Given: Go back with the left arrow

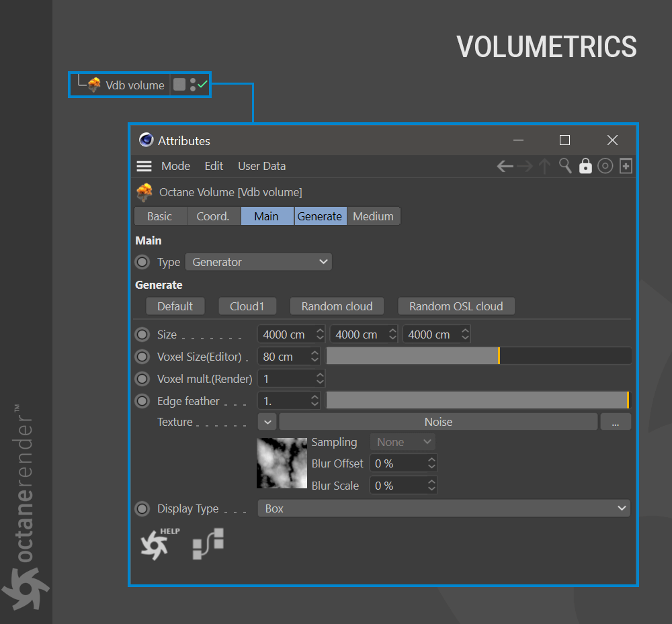Looking at the screenshot, I should click(x=505, y=166).
